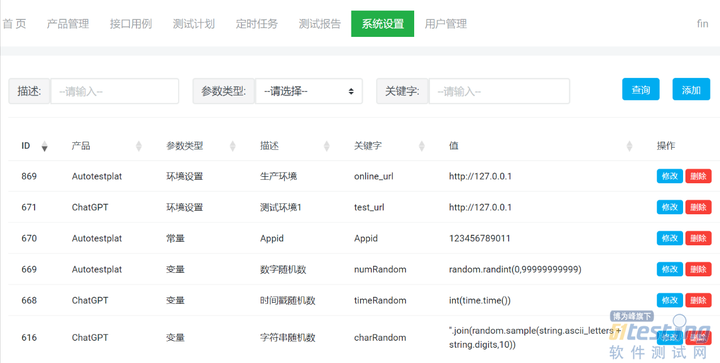
Task: Click the 添加 button
Action: [x=691, y=89]
